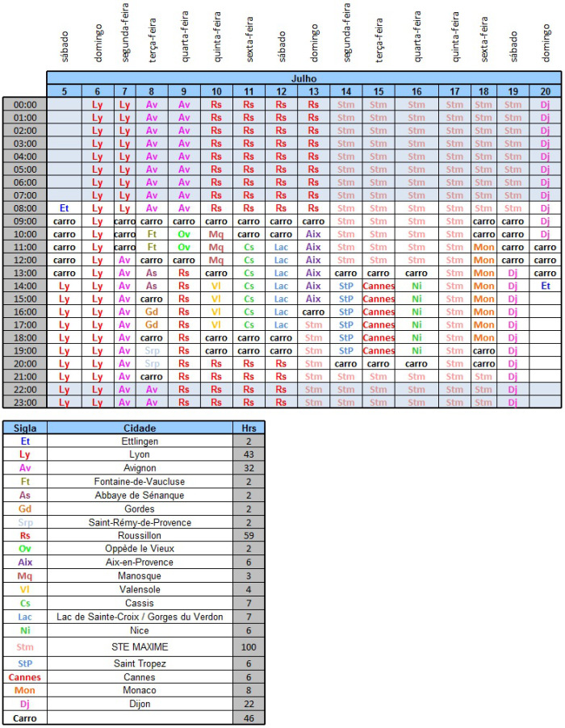Click the 'Lac' cell at 11:00 on day 12

coord(281,247)
